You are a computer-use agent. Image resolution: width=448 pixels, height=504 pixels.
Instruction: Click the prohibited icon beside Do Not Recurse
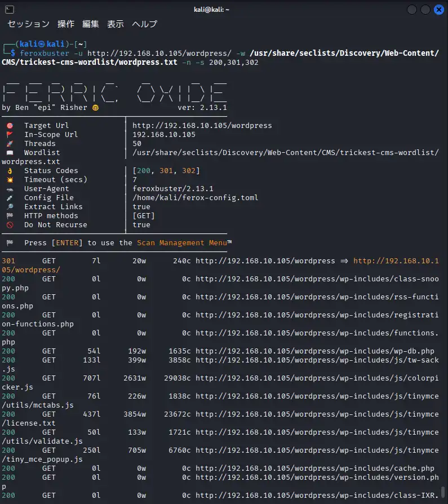pyautogui.click(x=10, y=225)
